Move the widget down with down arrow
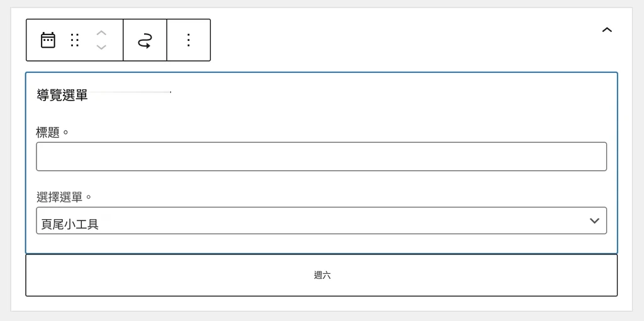 tap(101, 47)
